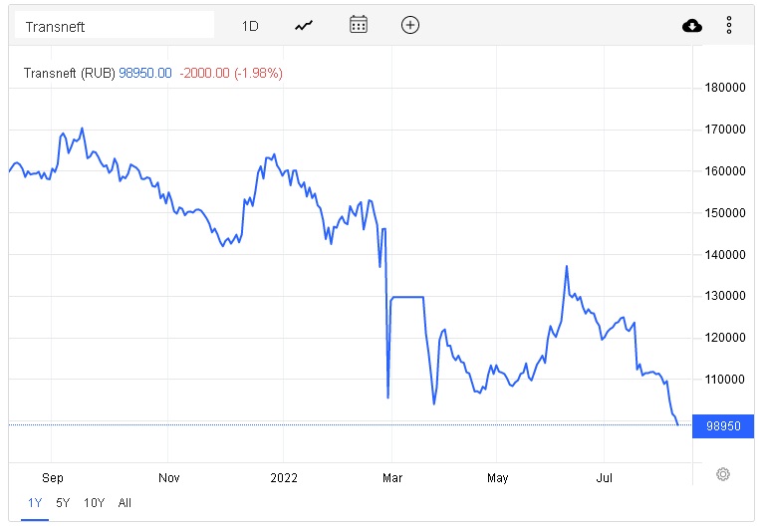Click the 180000 price axis label
Viewport: 759px width, 532px height.
[724, 88]
